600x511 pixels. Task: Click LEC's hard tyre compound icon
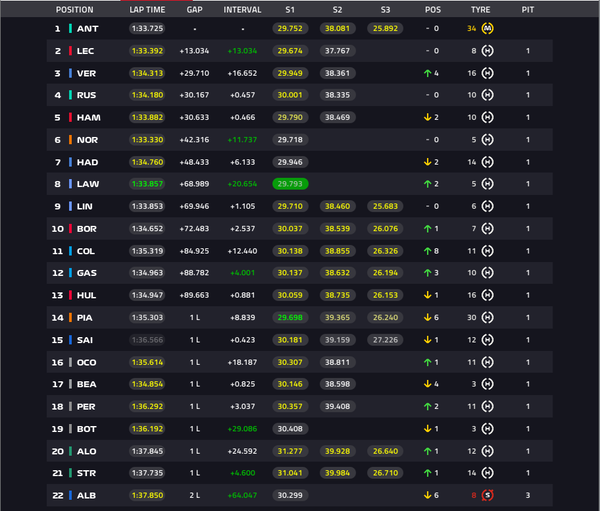487,51
